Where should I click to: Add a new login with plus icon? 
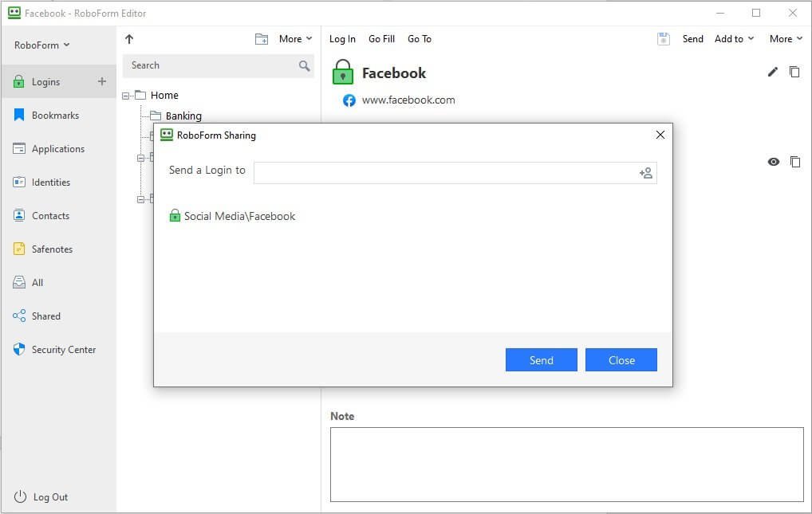coord(102,81)
